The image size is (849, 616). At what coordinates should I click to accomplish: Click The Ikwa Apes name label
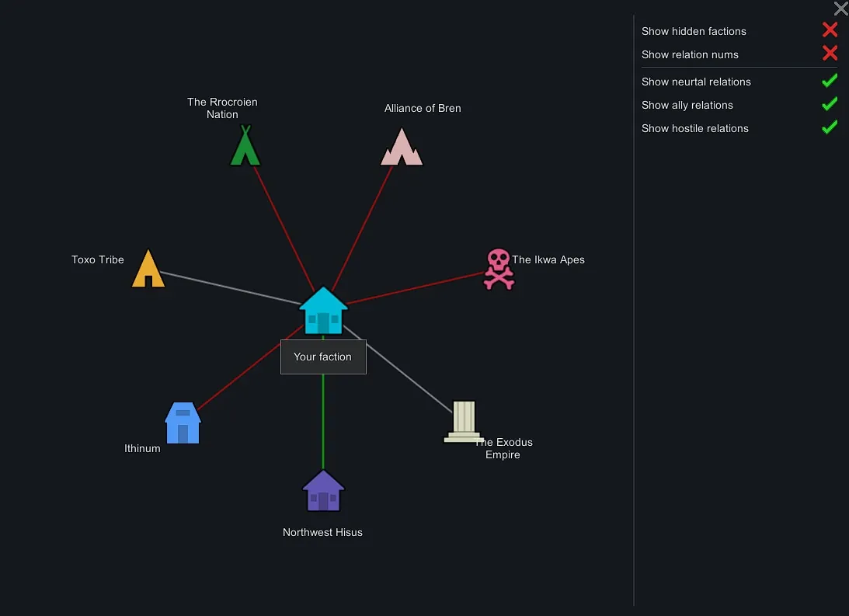tap(548, 260)
